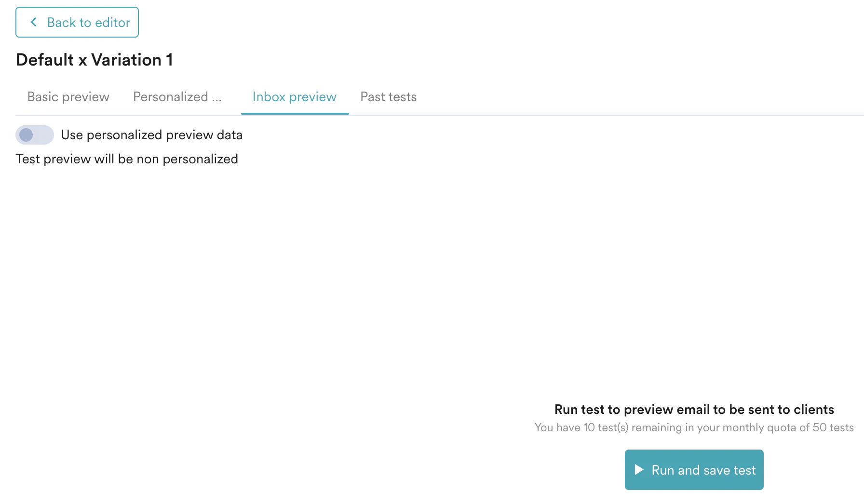Viewport: 864px width, 504px height.
Task: Click the Default x Variation 1 heading
Action: (94, 59)
